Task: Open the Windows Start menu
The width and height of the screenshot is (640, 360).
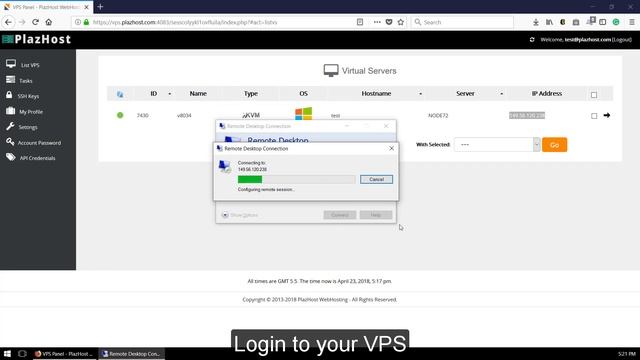Action: [7, 354]
